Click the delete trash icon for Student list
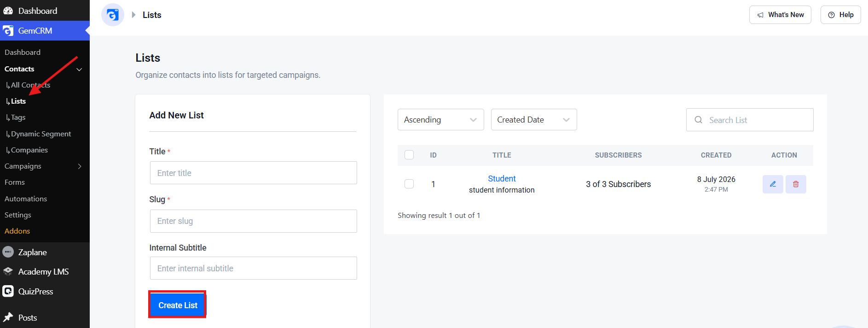Screen dimensions: 868x328 tap(796, 184)
